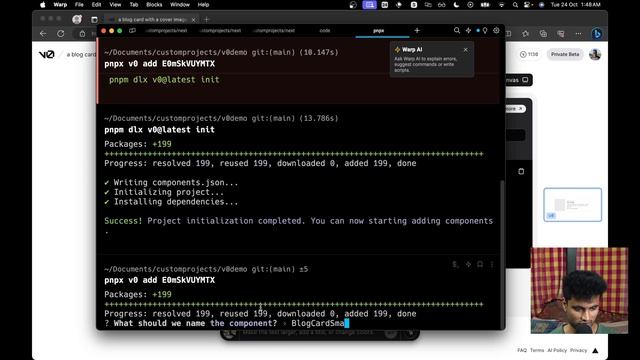Image resolution: width=640 pixels, height=360 pixels.
Task: Click the AI sparkle icon on last command block
Action: click(x=468, y=264)
